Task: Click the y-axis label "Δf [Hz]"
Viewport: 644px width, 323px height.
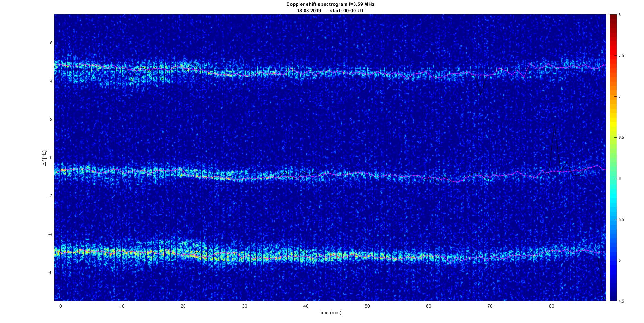Action: pyautogui.click(x=44, y=158)
